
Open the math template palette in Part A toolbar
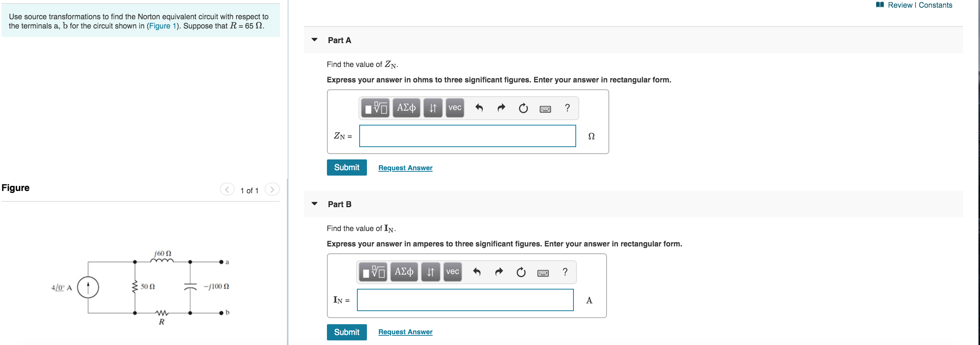coord(375,108)
